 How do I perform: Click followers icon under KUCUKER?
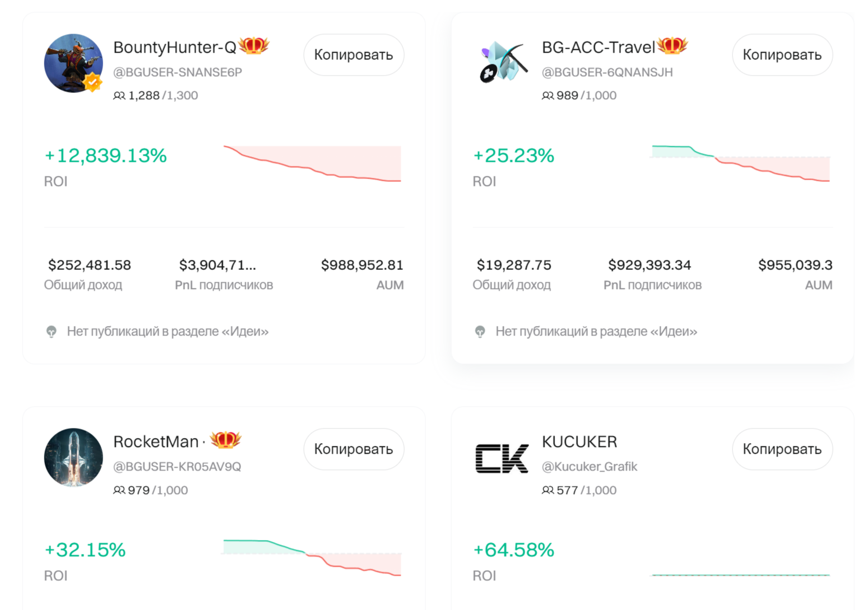(547, 490)
